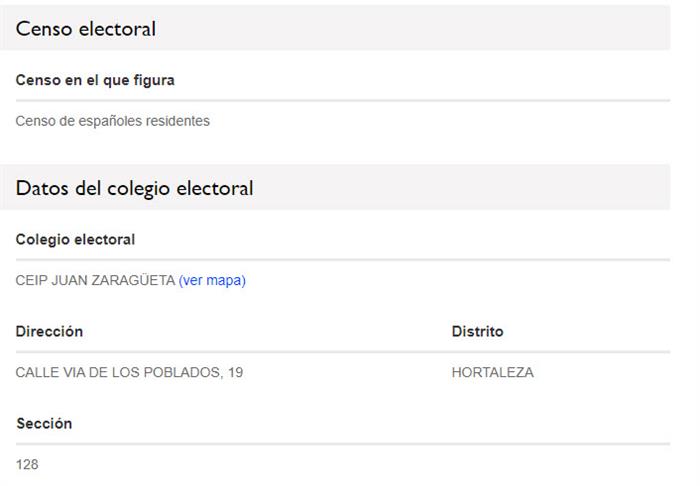Click the "Dirección" field label
This screenshot has width=700, height=486.
50,332
